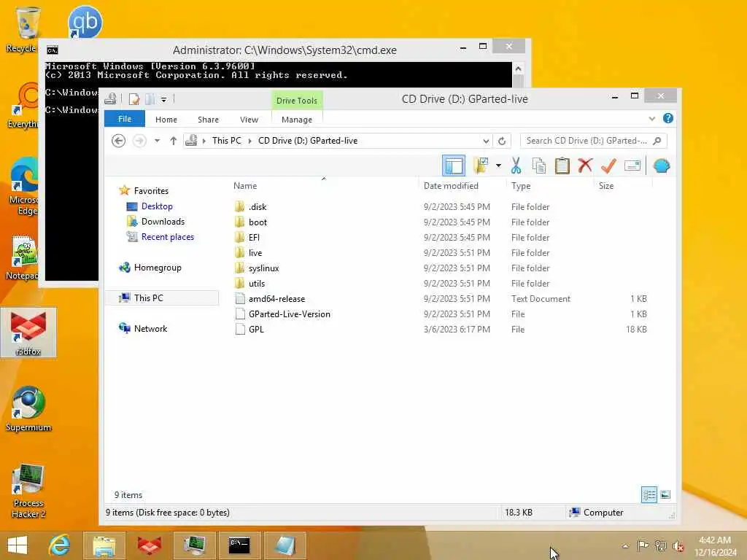Click the red X Delete icon
The width and height of the screenshot is (747, 560).
(x=586, y=166)
